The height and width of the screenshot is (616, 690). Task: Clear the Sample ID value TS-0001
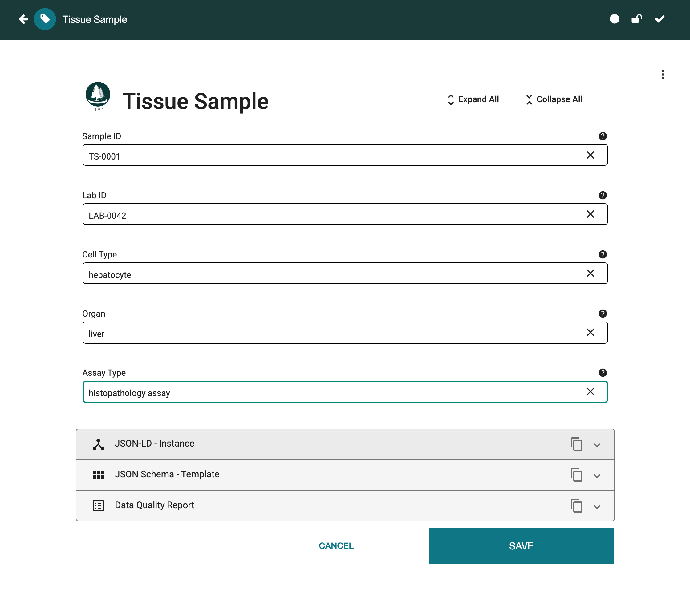click(x=591, y=155)
